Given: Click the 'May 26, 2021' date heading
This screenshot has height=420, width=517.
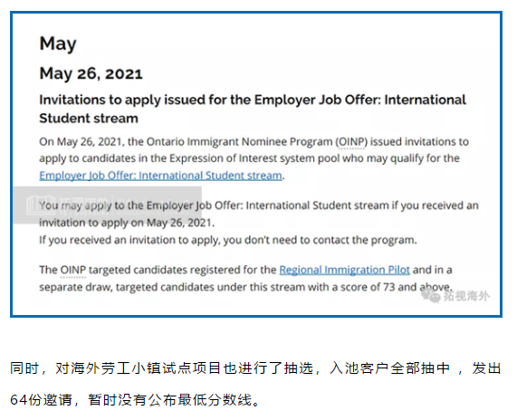Looking at the screenshot, I should click(x=91, y=73).
